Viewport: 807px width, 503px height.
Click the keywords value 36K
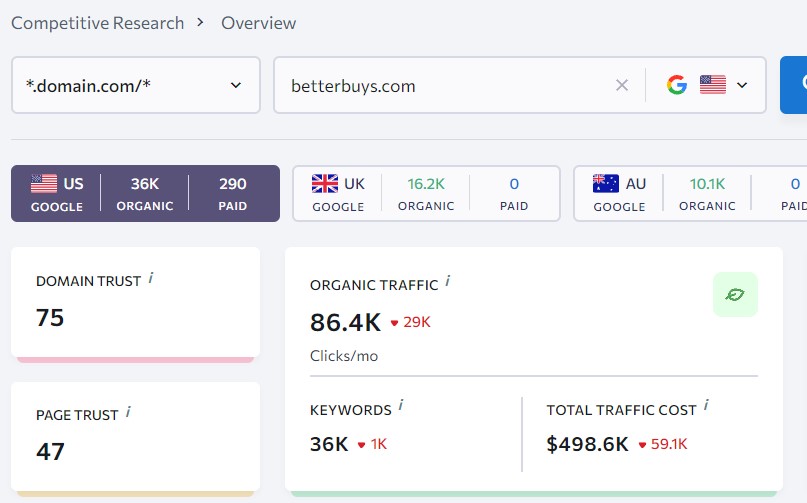pos(329,444)
